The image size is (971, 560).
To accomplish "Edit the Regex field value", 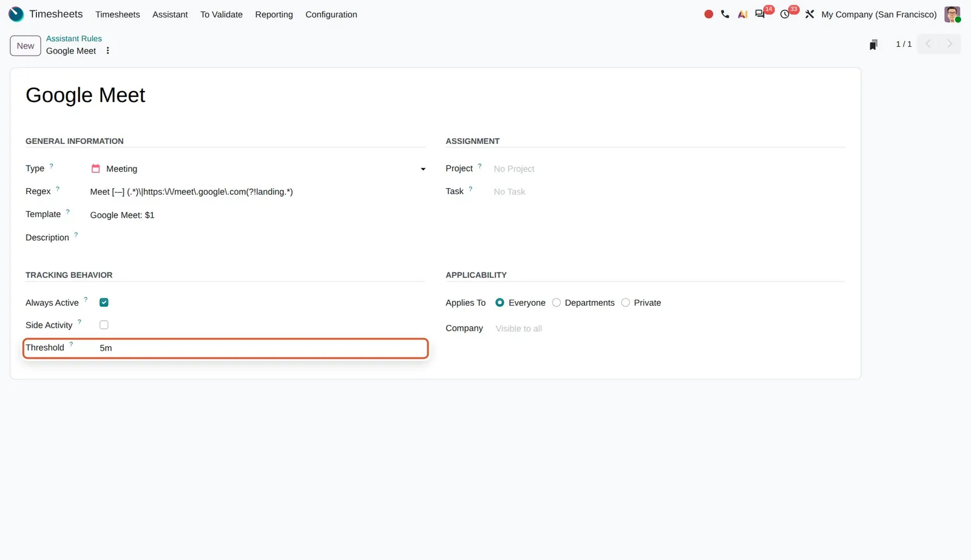I will (257, 192).
